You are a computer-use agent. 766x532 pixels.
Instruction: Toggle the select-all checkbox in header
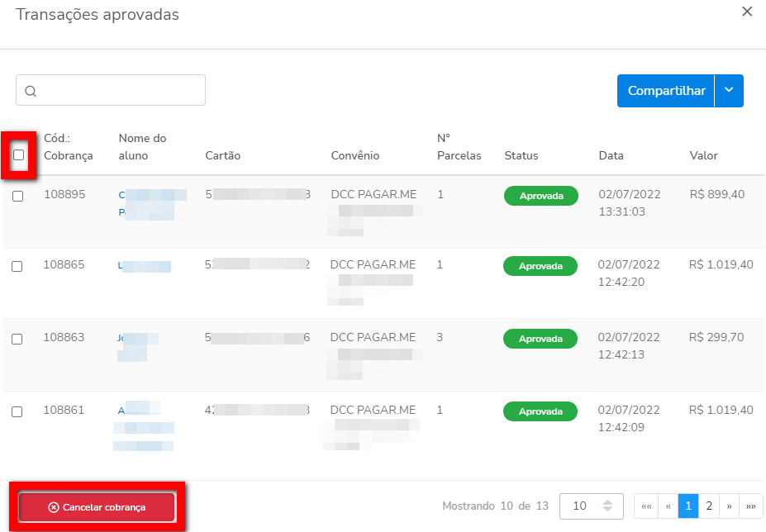pyautogui.click(x=19, y=154)
